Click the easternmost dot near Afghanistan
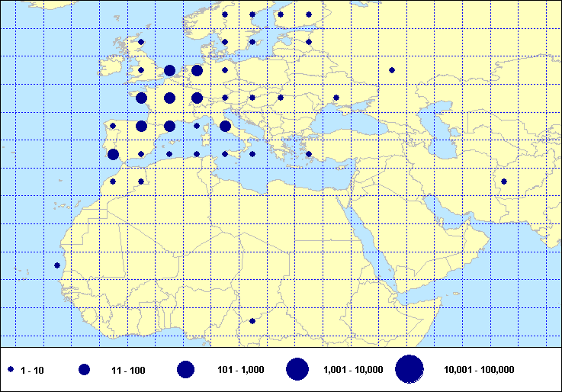562x392 pixels. click(504, 182)
